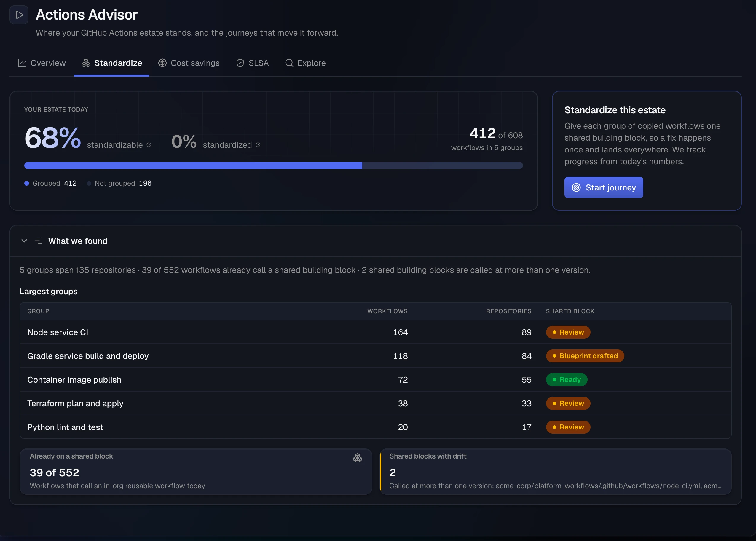Click the WORKFLOWS column header
The height and width of the screenshot is (541, 756).
tap(387, 311)
